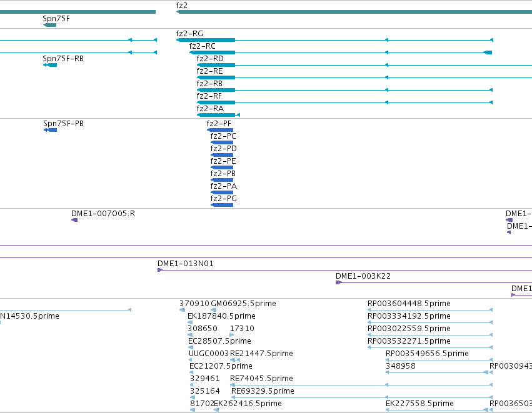The height and width of the screenshot is (413, 532).
Task: Select the 329461 EST label
Action: tap(205, 379)
